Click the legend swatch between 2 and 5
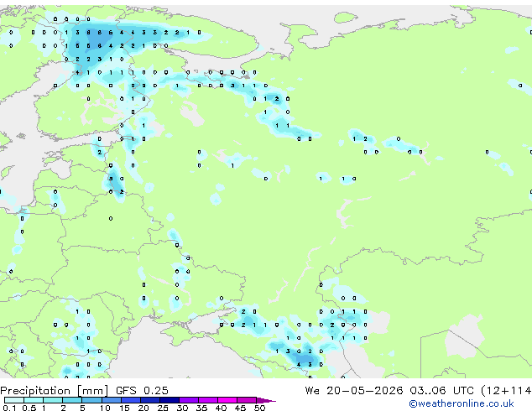This screenshot has height=411, width=532. [73, 400]
